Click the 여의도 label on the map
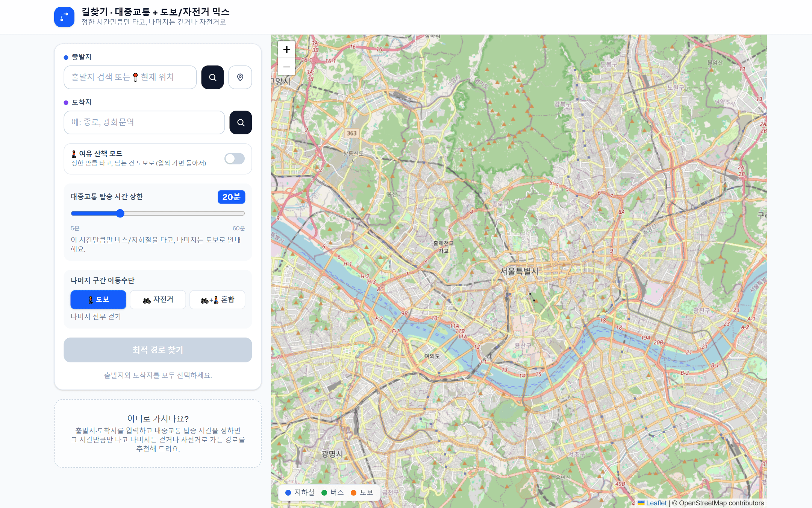 click(x=432, y=356)
